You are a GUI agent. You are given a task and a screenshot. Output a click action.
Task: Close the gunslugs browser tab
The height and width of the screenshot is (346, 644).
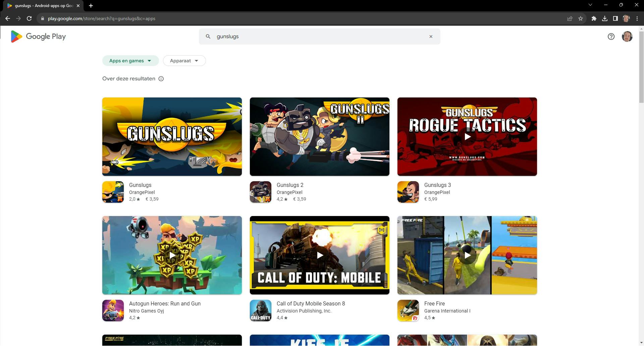click(x=78, y=5)
